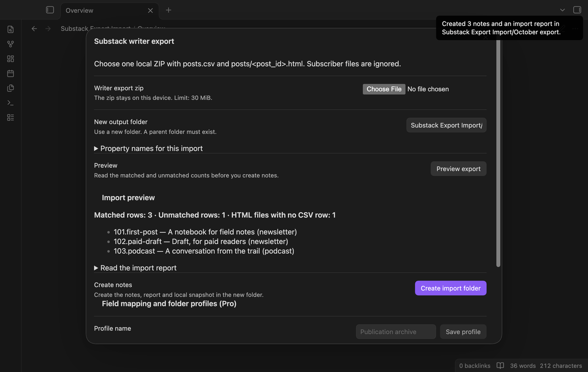Click the Preview export button
The width and height of the screenshot is (588, 372).
point(459,169)
